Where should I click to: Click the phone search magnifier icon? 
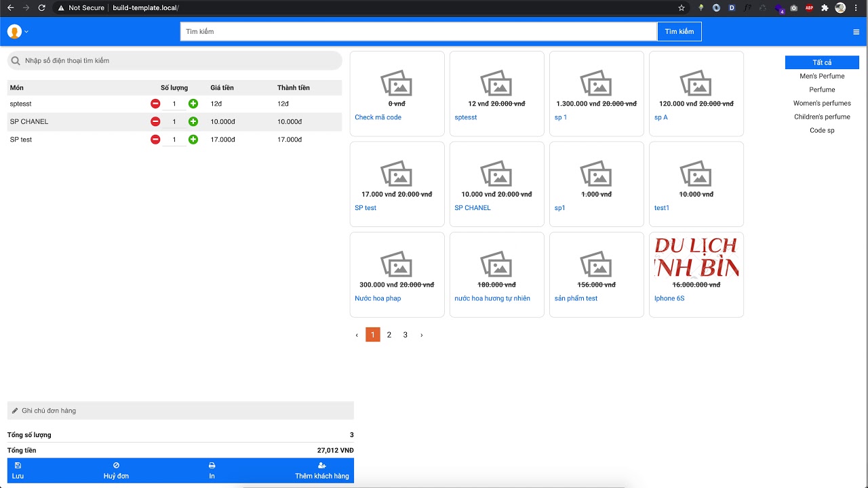pos(16,61)
